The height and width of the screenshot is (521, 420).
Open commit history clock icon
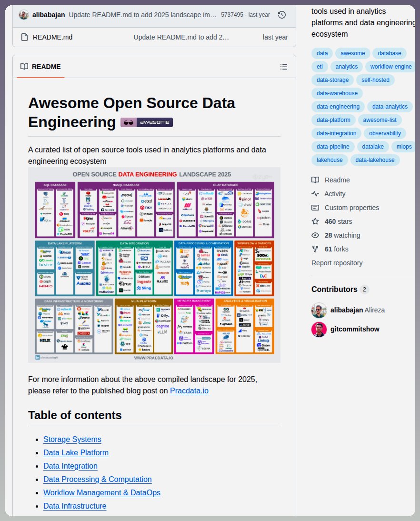[282, 15]
